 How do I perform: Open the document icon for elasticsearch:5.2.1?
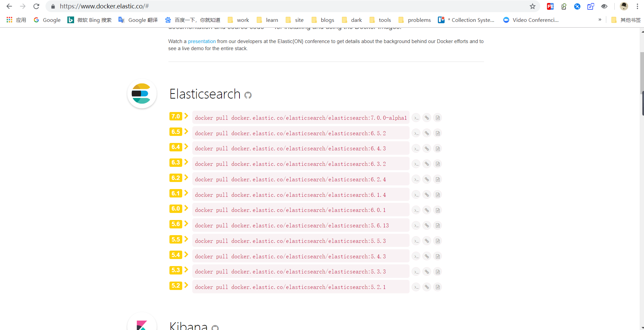[438, 287]
